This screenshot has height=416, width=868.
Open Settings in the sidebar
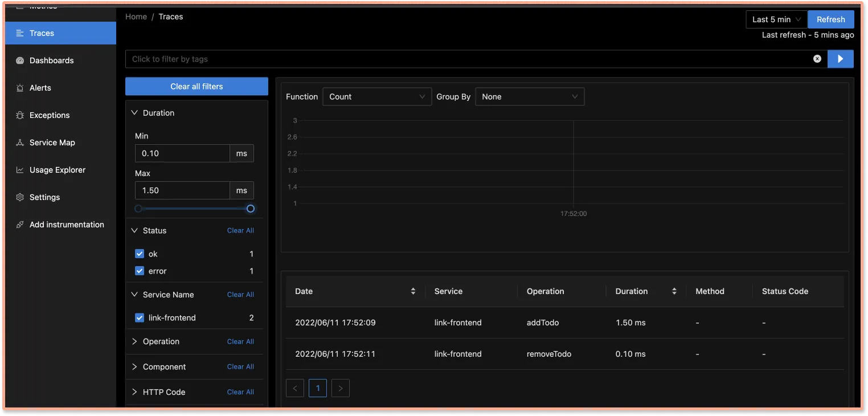60,197
